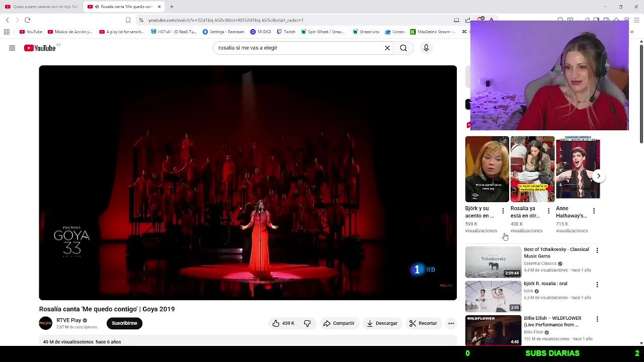The width and height of the screenshot is (644, 362).
Task: Open a new browser tab
Action: pos(172,7)
